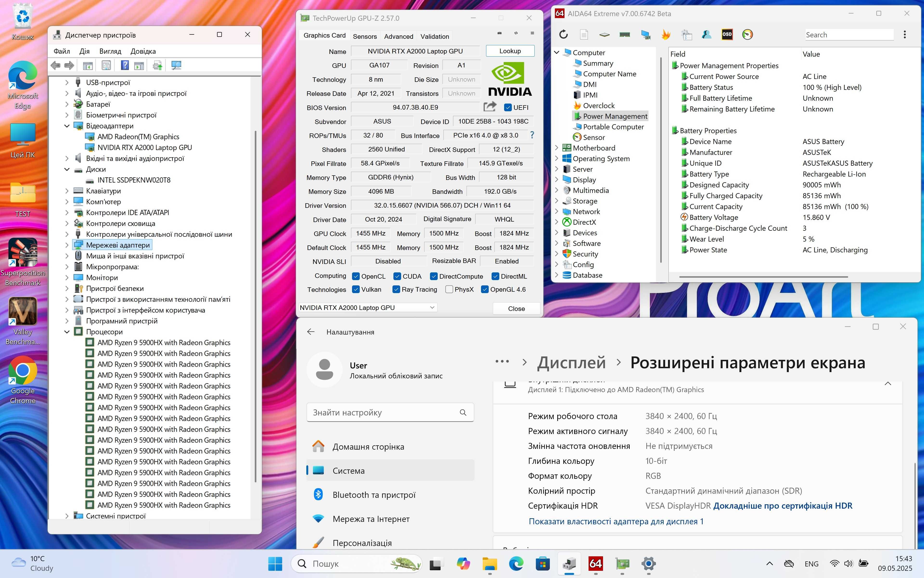Image resolution: width=924 pixels, height=578 pixels.
Task: Open the Advanced tab in GPU-Z
Action: 398,36
